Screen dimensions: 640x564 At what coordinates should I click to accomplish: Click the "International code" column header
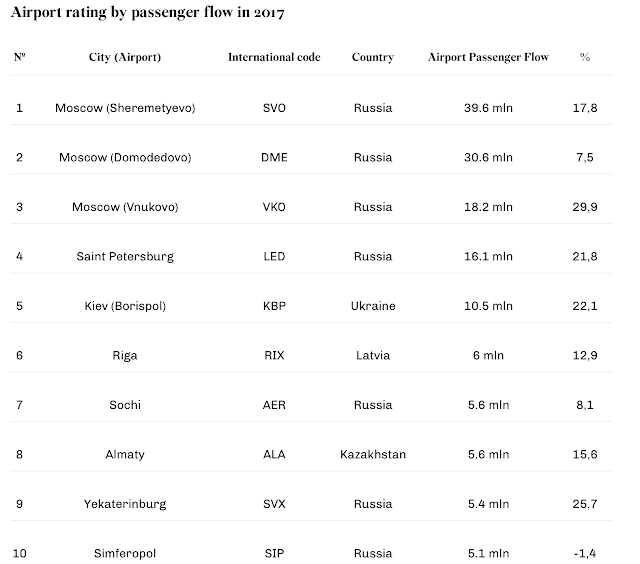274,58
